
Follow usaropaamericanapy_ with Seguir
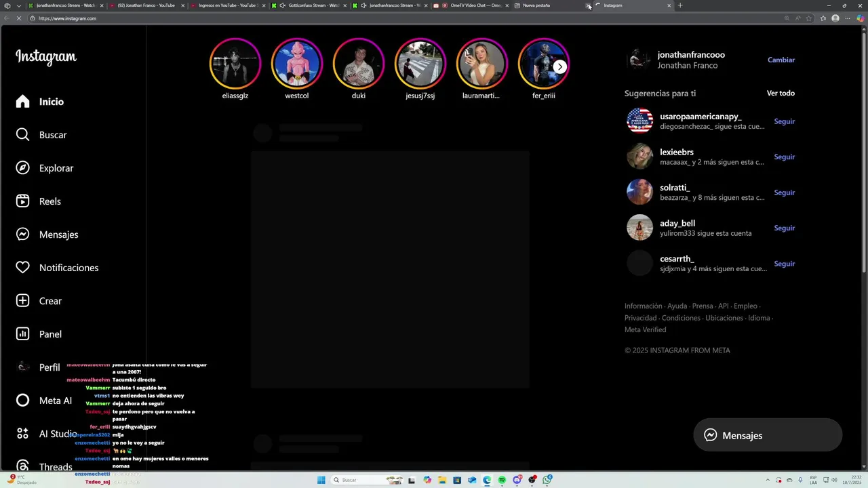pos(785,121)
